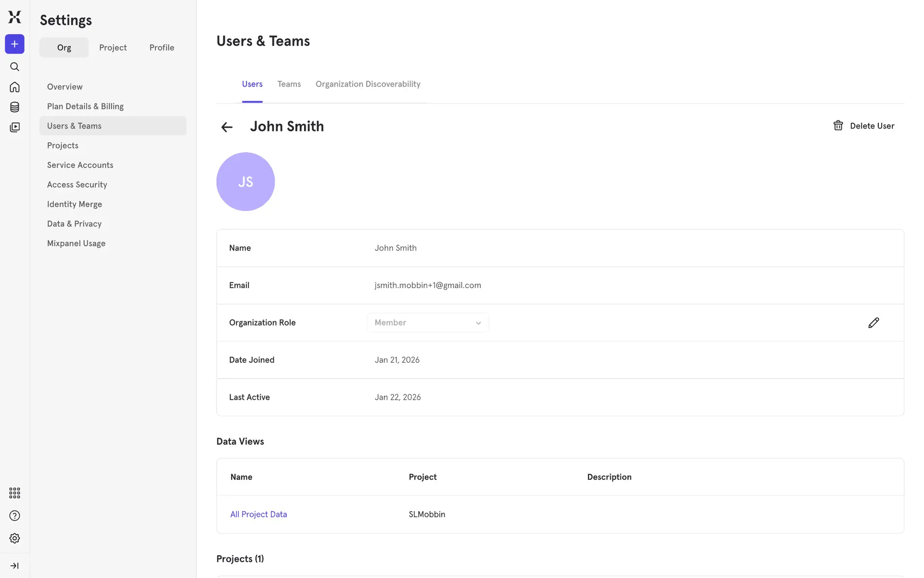Open Organization Discoverability tab

[x=368, y=84]
